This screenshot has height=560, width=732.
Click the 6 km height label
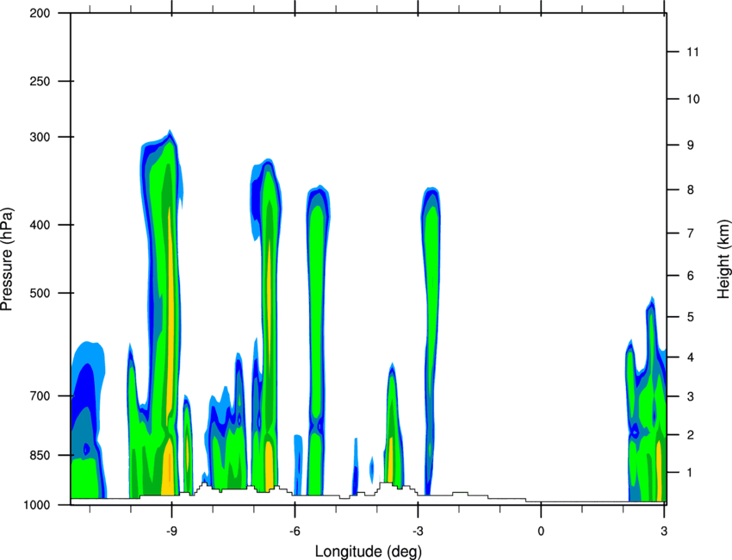[x=690, y=276]
